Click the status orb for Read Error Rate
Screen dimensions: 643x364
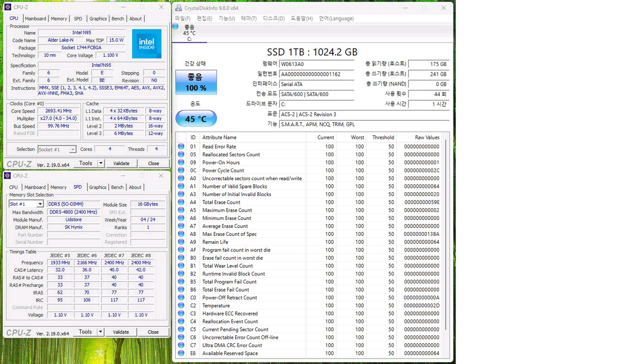[x=181, y=147]
